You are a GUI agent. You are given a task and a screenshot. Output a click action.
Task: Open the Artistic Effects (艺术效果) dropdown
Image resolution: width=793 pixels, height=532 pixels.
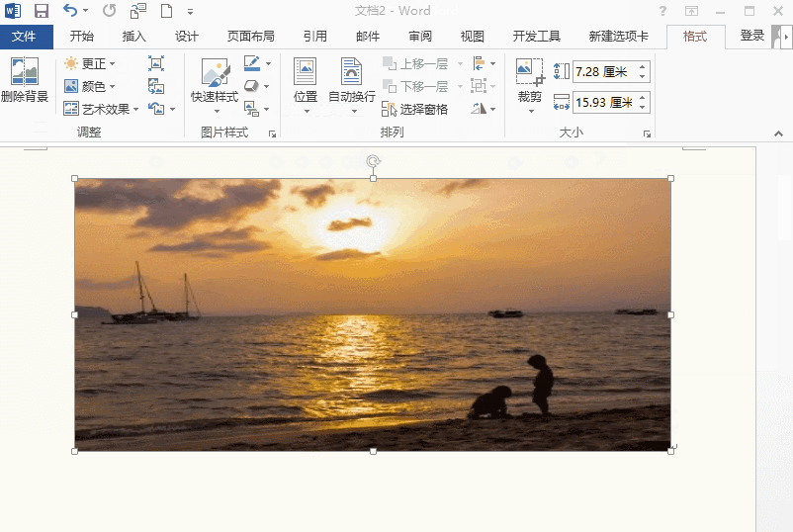coord(98,109)
